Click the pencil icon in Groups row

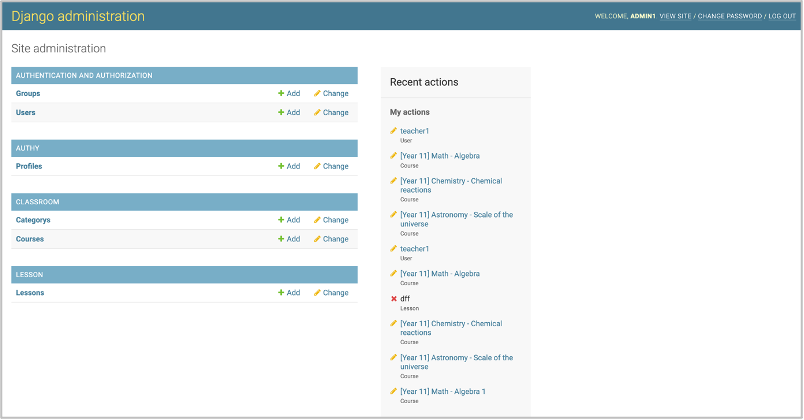coord(317,94)
